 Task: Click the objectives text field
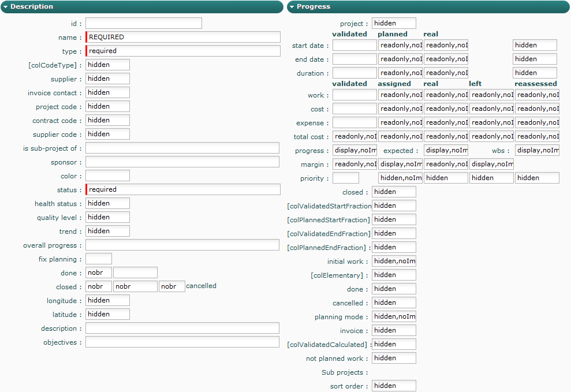[x=182, y=342]
